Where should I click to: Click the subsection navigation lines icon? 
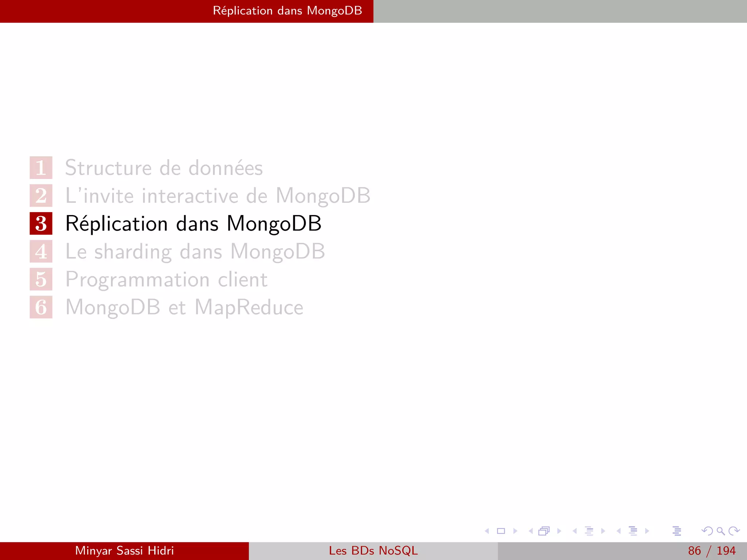tap(589, 531)
